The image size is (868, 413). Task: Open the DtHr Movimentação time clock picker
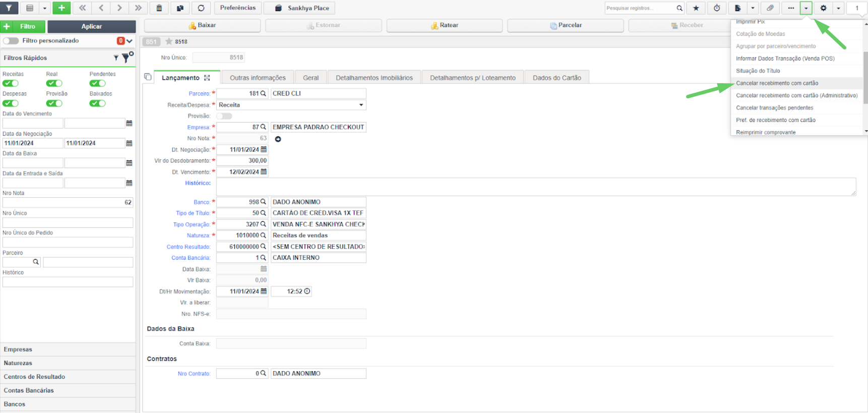pos(307,291)
